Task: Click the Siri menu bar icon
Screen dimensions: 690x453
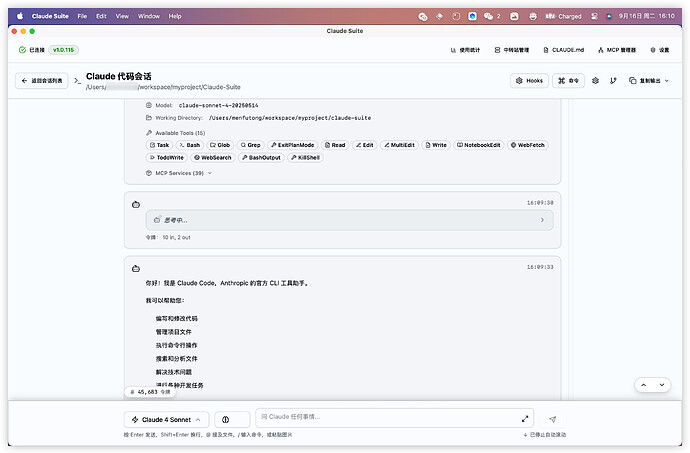Action: [609, 16]
